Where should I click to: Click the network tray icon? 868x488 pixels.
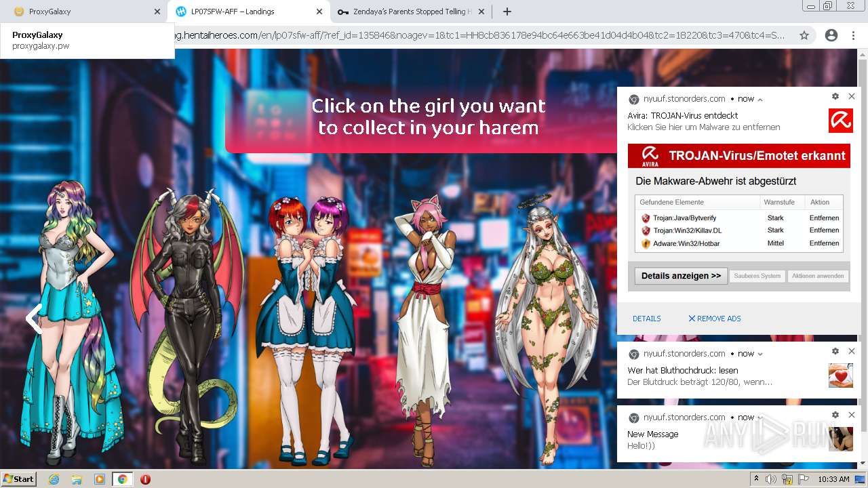pos(787,479)
